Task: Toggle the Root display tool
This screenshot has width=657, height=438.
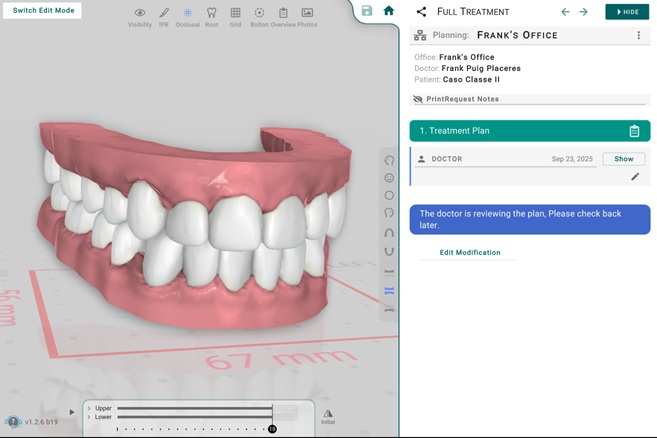Action: (x=212, y=17)
